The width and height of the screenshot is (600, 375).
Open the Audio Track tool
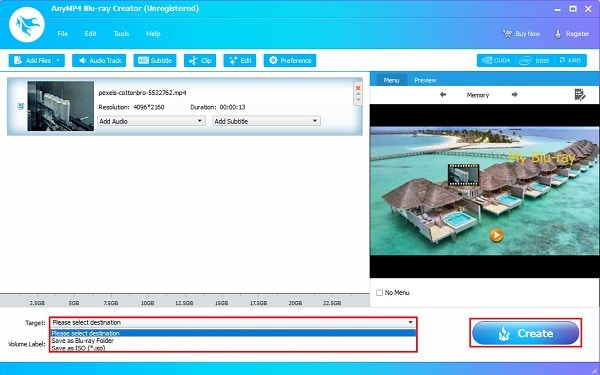99,60
